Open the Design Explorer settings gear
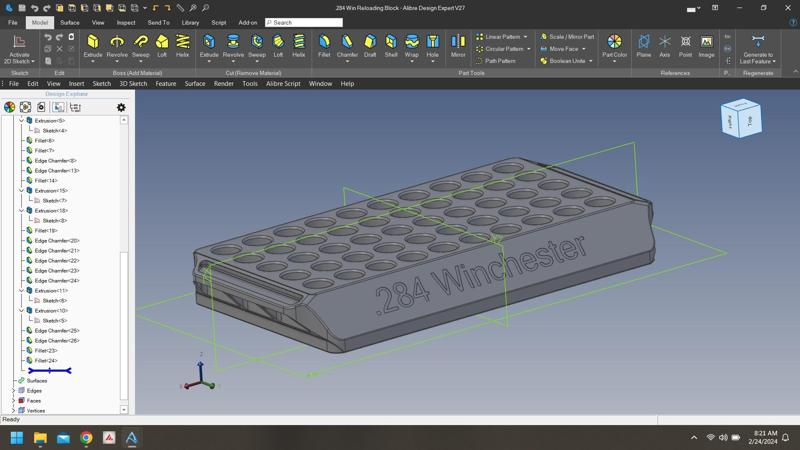The image size is (800, 450). point(121,107)
